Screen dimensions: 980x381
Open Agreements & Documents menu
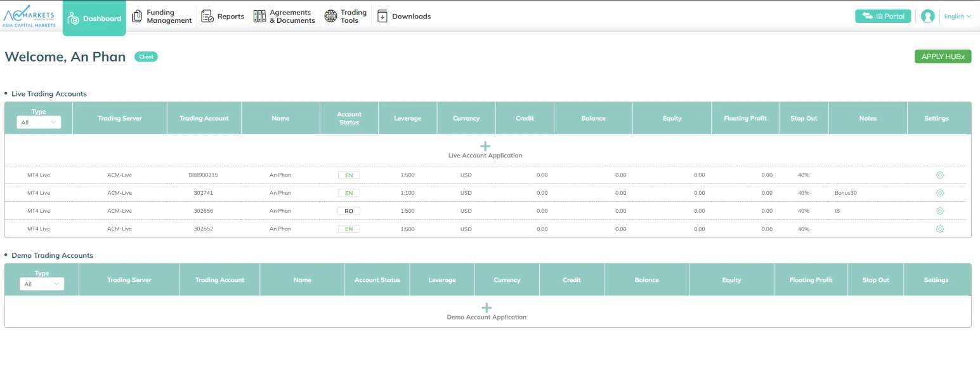[284, 17]
